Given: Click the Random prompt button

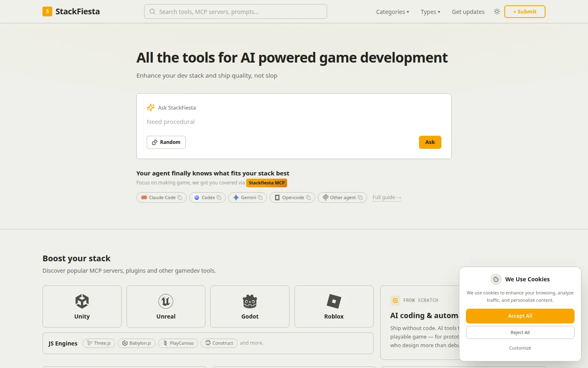Looking at the screenshot, I should [166, 142].
